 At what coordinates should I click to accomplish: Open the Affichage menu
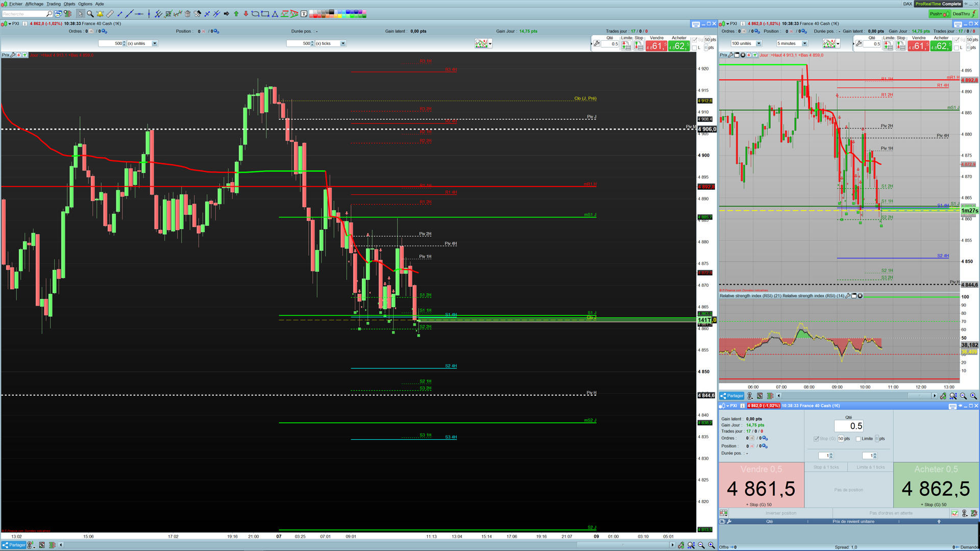click(x=35, y=4)
